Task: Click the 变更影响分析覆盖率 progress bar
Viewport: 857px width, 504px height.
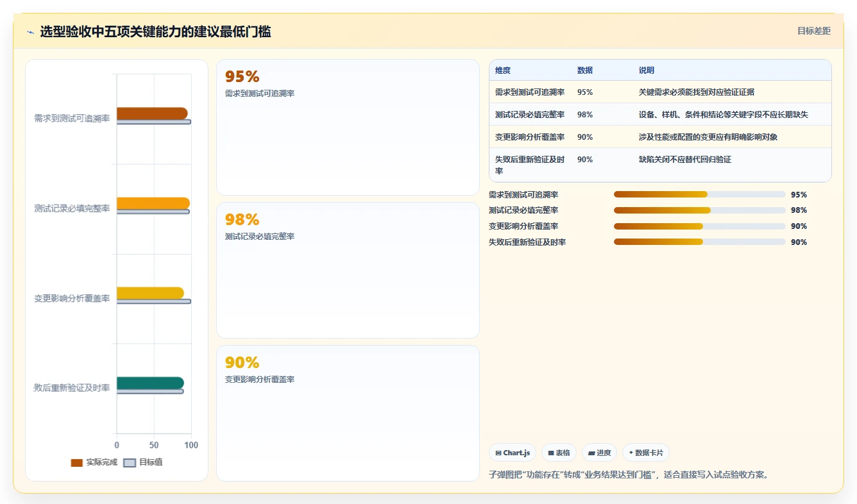Action: (x=700, y=226)
